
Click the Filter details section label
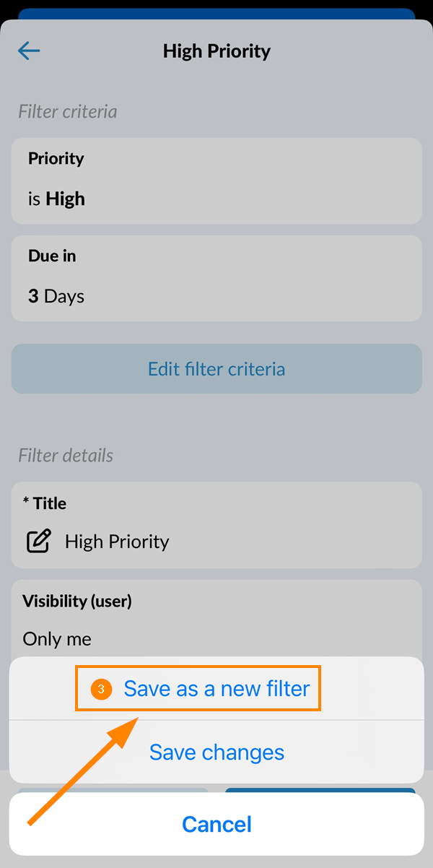click(66, 456)
